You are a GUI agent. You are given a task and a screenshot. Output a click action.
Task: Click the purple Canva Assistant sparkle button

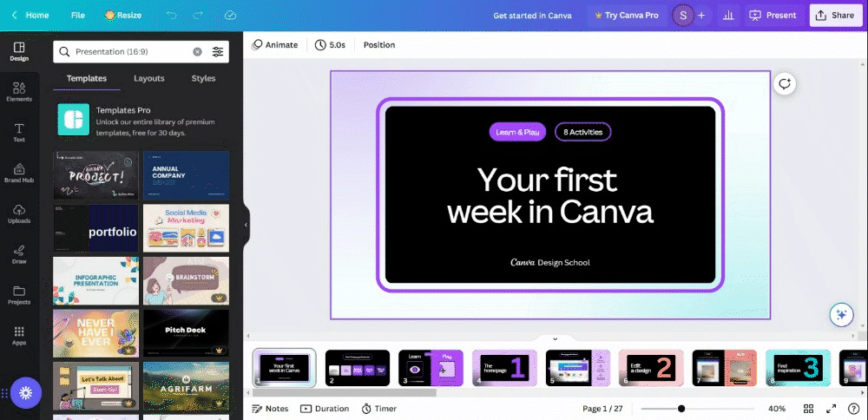(x=25, y=393)
